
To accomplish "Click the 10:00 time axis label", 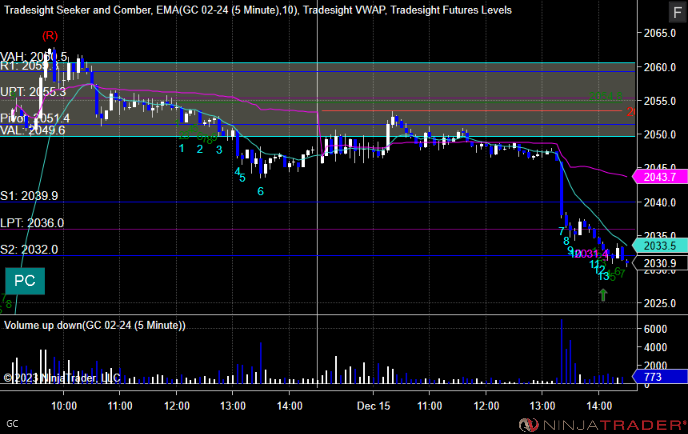I will tap(64, 406).
